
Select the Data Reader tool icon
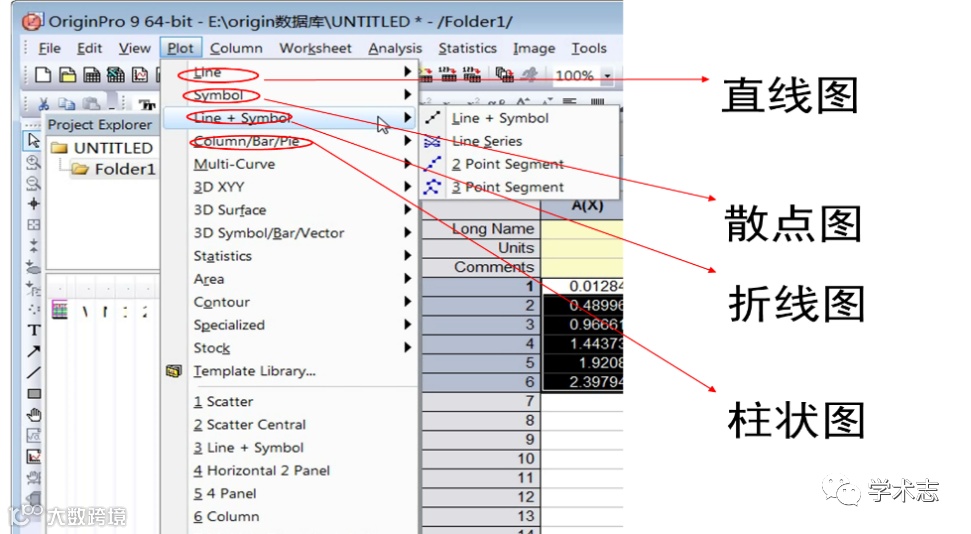(33, 224)
